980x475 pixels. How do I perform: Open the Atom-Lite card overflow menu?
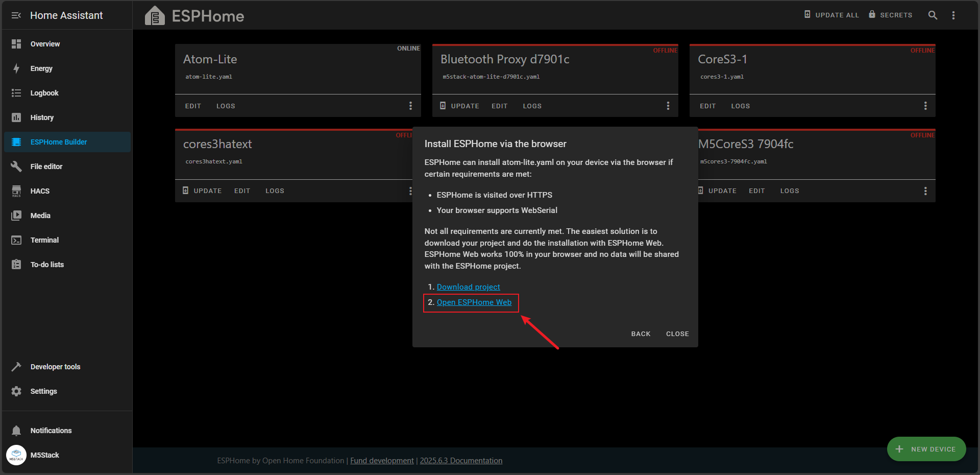pos(410,106)
